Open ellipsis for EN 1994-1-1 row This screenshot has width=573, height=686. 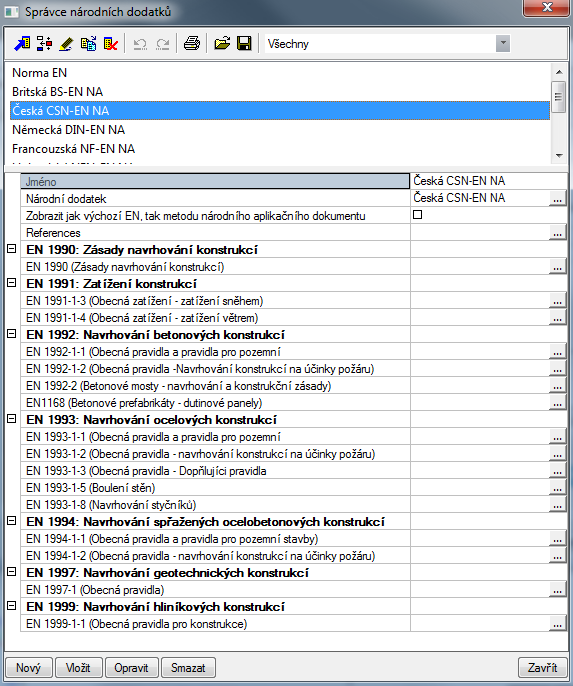coord(557,539)
